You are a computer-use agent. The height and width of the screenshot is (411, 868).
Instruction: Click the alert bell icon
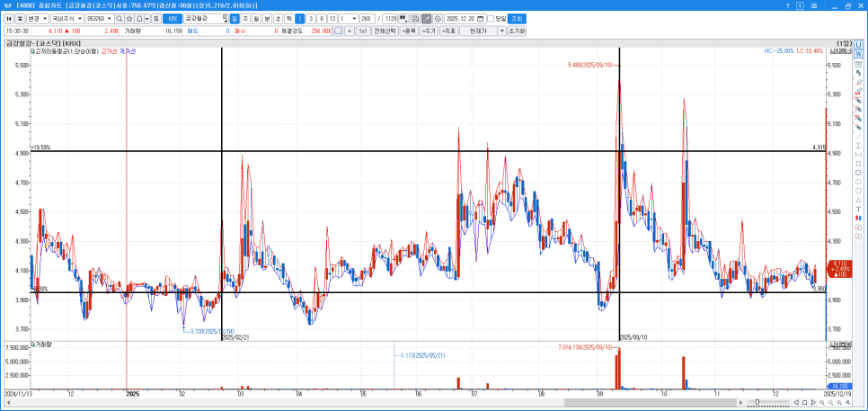139,18
